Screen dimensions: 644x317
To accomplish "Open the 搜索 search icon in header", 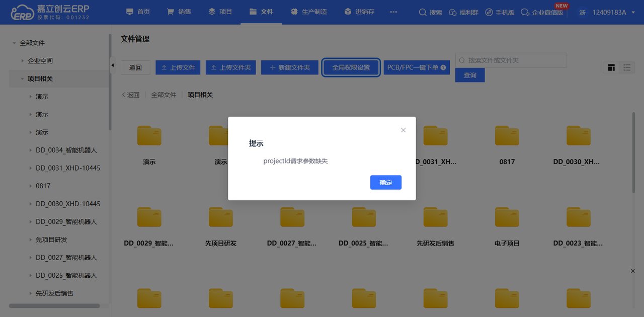I will coord(423,12).
